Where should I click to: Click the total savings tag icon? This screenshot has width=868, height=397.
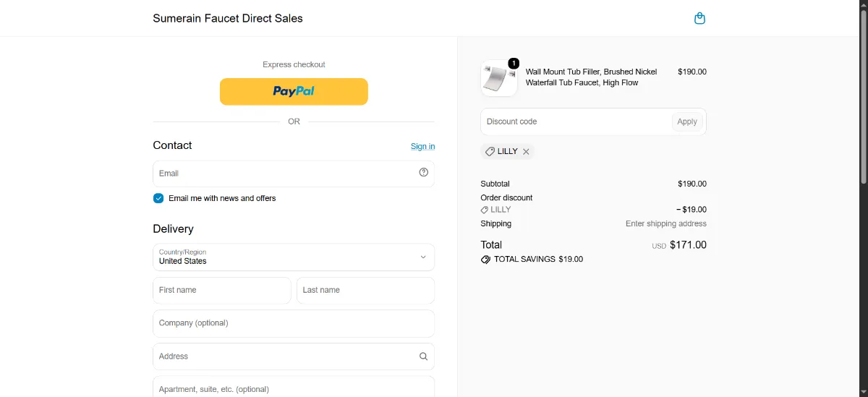pos(485,259)
